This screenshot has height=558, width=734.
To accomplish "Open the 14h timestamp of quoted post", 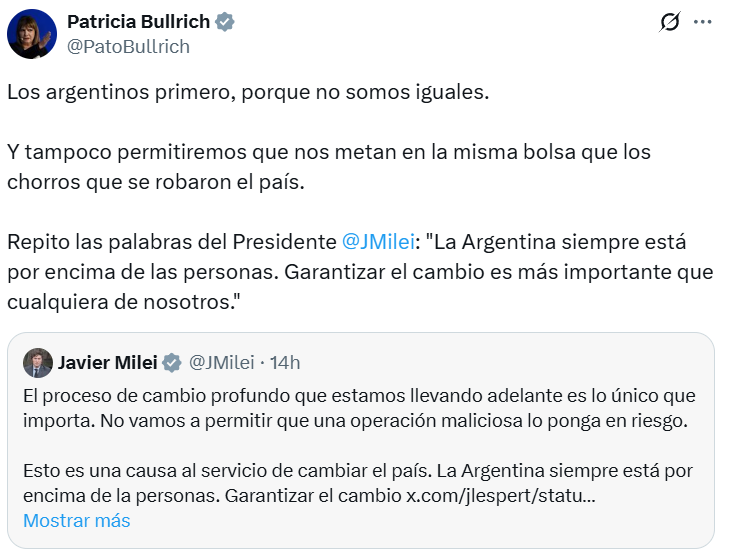I will pos(285,362).
